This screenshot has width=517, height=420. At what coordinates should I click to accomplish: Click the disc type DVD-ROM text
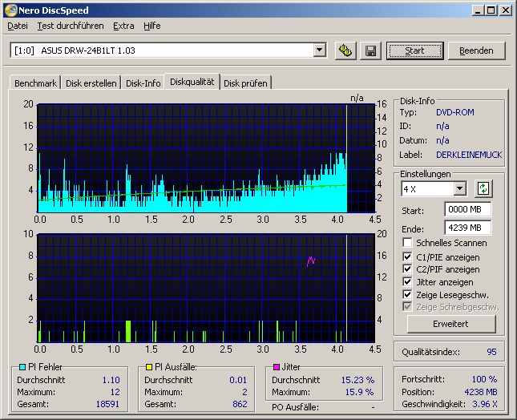pyautogui.click(x=455, y=112)
